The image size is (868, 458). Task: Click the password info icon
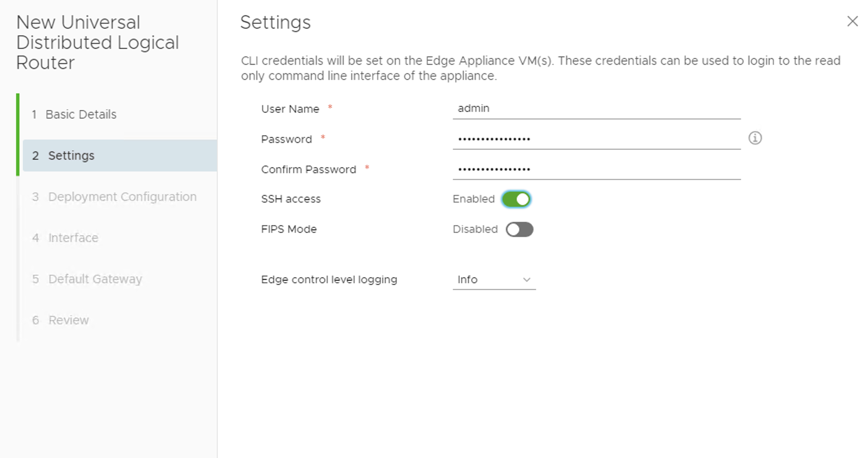pos(755,138)
